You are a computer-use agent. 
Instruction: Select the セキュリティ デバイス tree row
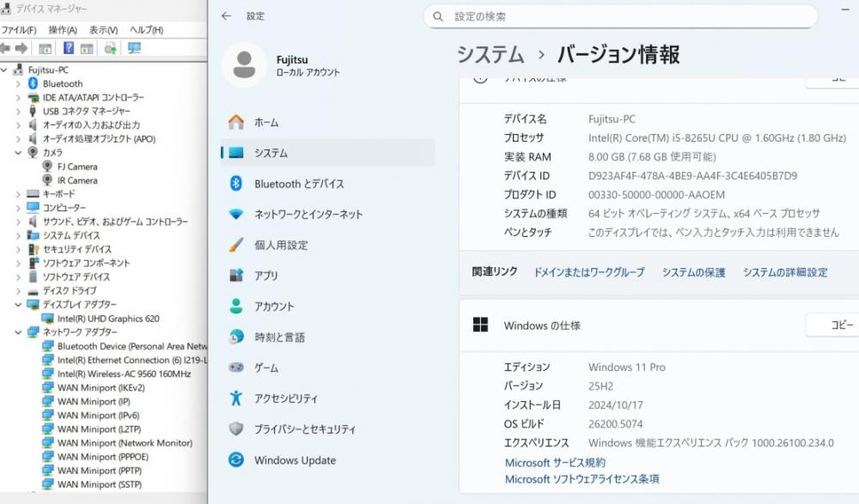(76, 249)
